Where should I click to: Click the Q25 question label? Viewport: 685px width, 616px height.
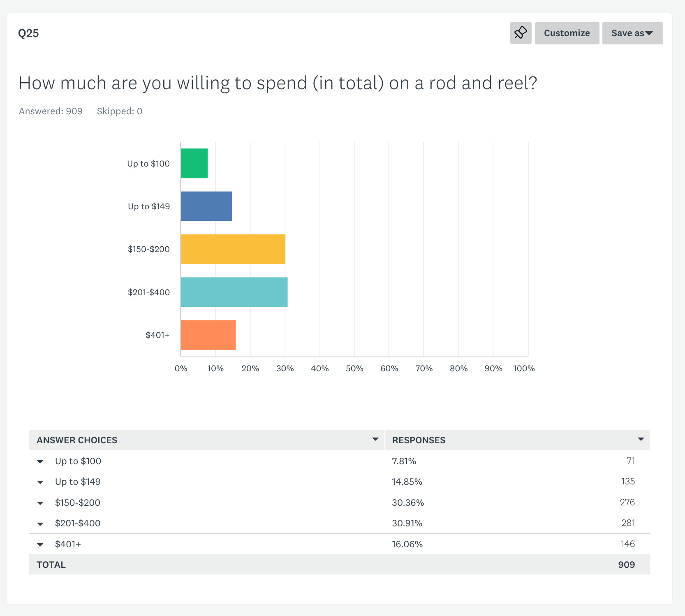pyautogui.click(x=28, y=33)
